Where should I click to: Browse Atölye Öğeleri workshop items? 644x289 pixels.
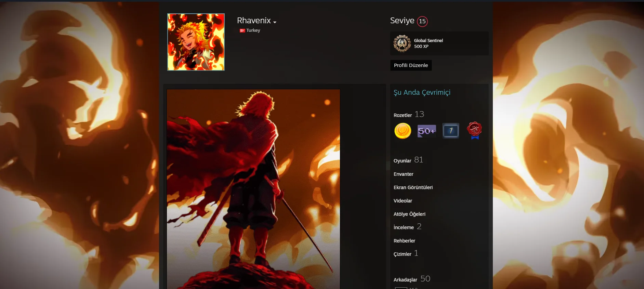(409, 214)
